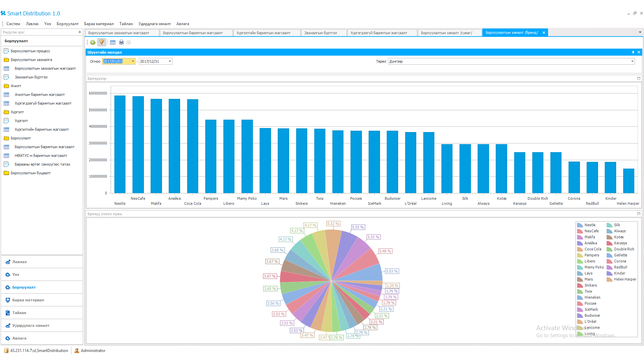Open the Үнэ navigation group
Image resolution: width=644 pixels, height=362 pixels.
[x=42, y=275]
